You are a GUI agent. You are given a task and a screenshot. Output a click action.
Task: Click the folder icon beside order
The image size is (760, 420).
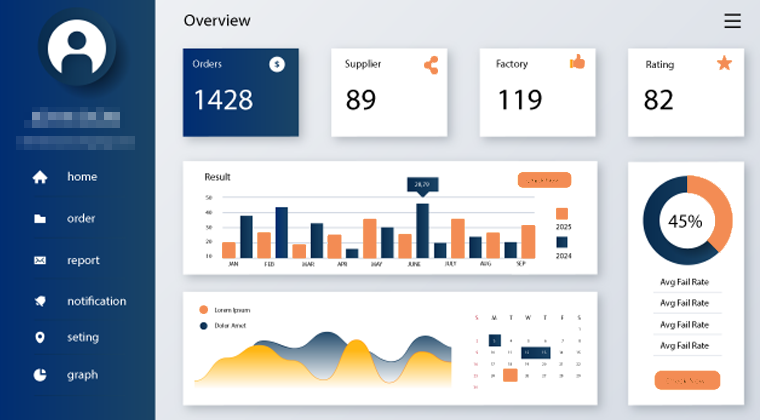coord(40,219)
